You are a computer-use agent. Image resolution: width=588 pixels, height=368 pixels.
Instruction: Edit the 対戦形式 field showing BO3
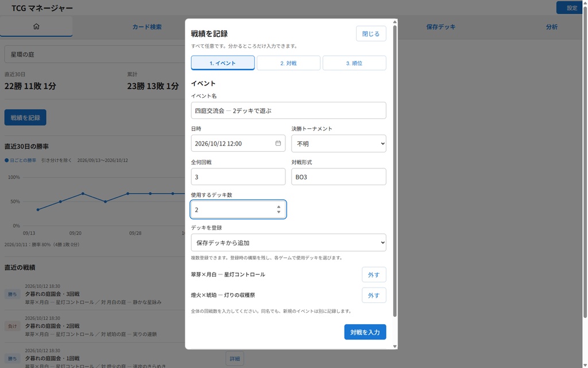(339, 177)
